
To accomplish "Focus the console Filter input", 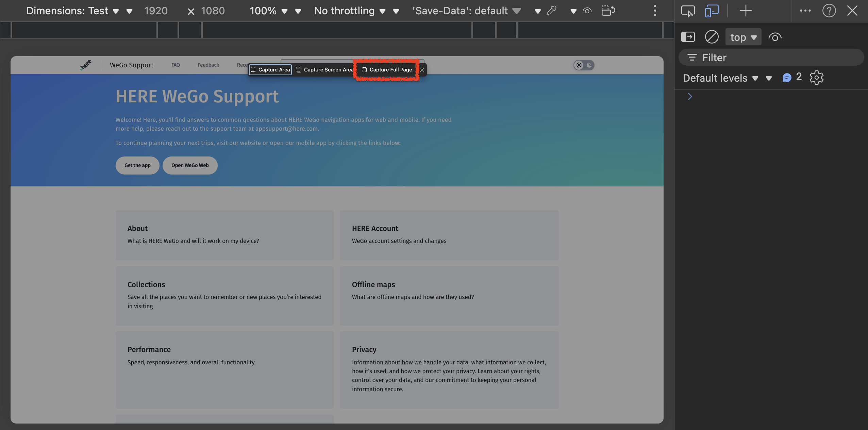I will coord(771,57).
